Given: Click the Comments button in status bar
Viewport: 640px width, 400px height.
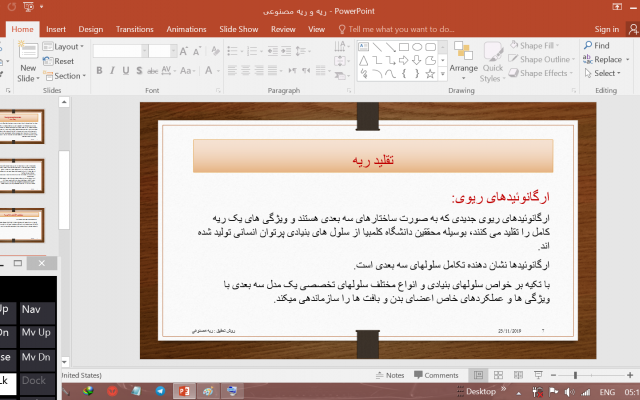Looking at the screenshot, I should 436,375.
